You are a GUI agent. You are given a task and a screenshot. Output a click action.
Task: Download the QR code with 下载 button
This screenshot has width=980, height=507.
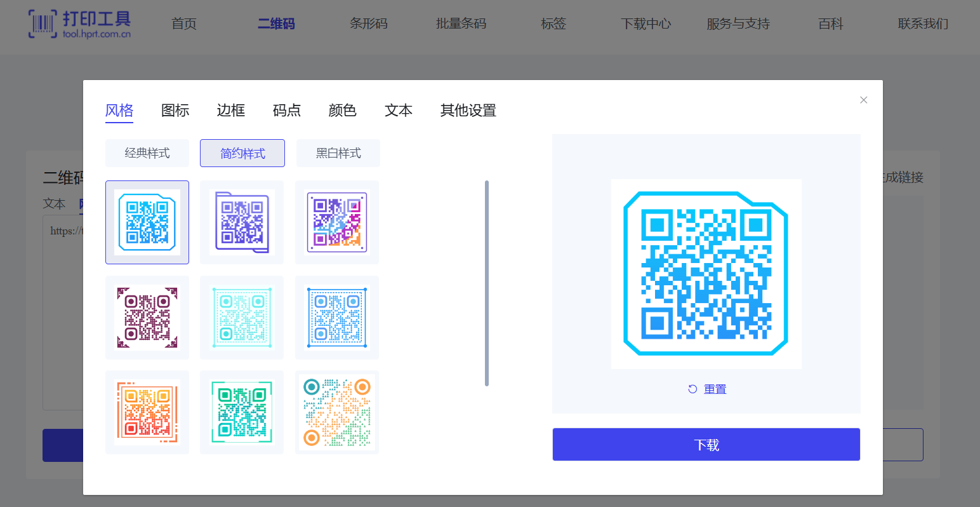click(x=706, y=444)
